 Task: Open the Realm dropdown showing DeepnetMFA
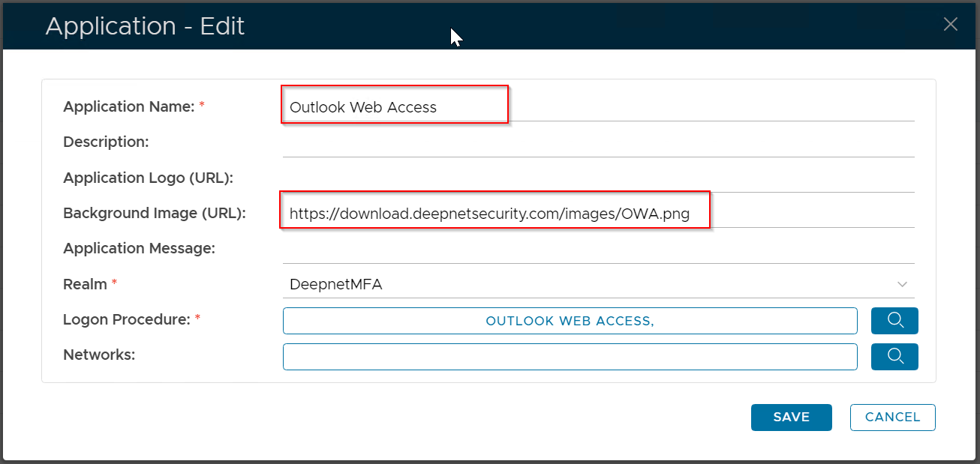pyautogui.click(x=598, y=285)
